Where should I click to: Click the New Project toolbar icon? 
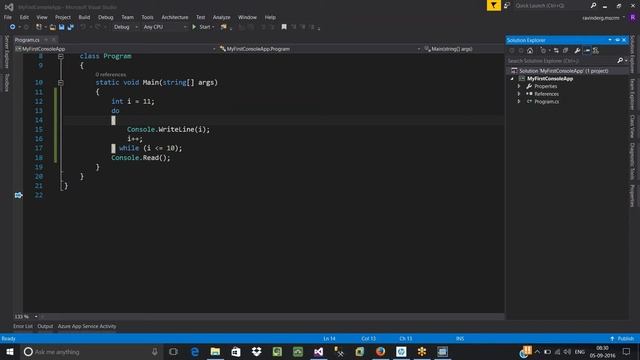(39, 27)
